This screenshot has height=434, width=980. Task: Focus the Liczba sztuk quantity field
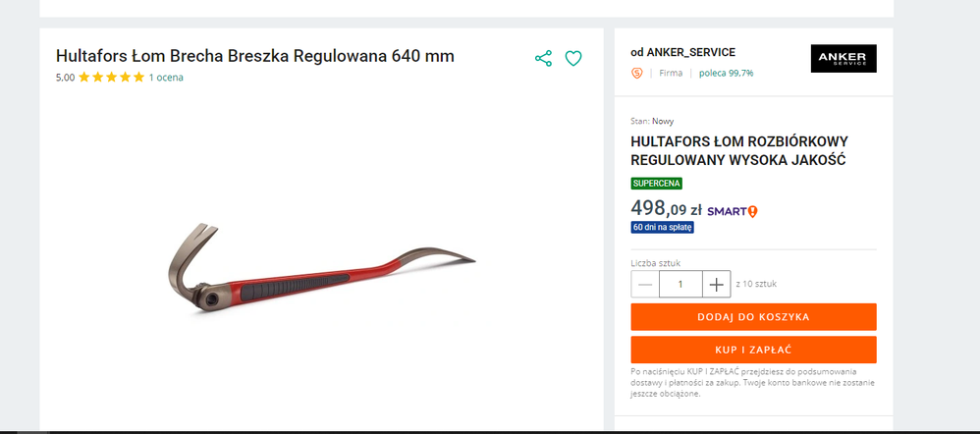point(681,285)
